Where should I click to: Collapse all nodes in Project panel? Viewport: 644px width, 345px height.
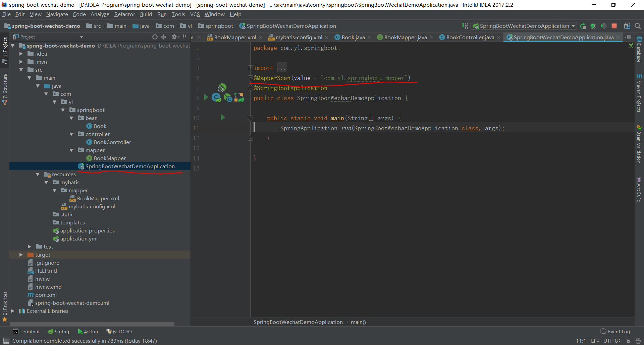click(x=163, y=37)
